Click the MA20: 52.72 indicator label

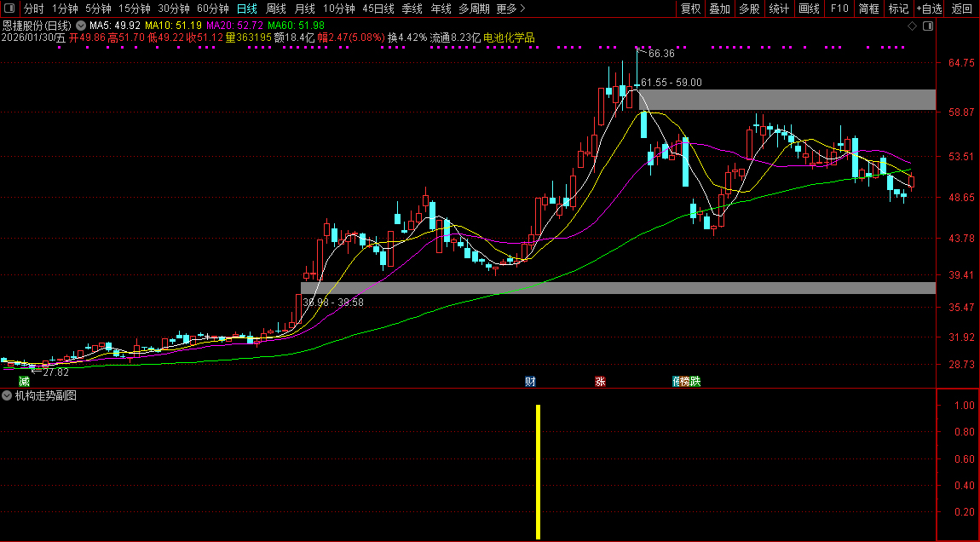coord(234,26)
